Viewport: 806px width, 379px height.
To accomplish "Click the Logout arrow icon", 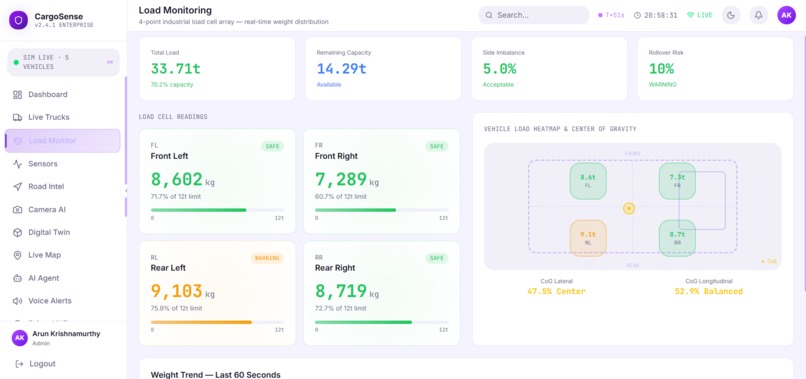I will (20, 364).
